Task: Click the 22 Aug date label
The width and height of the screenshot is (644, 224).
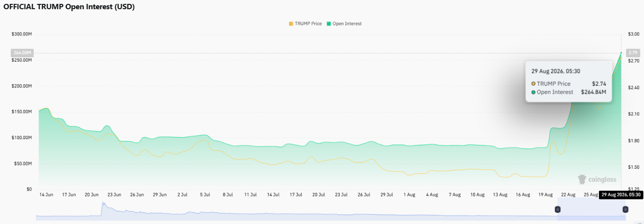Action: [x=568, y=194]
